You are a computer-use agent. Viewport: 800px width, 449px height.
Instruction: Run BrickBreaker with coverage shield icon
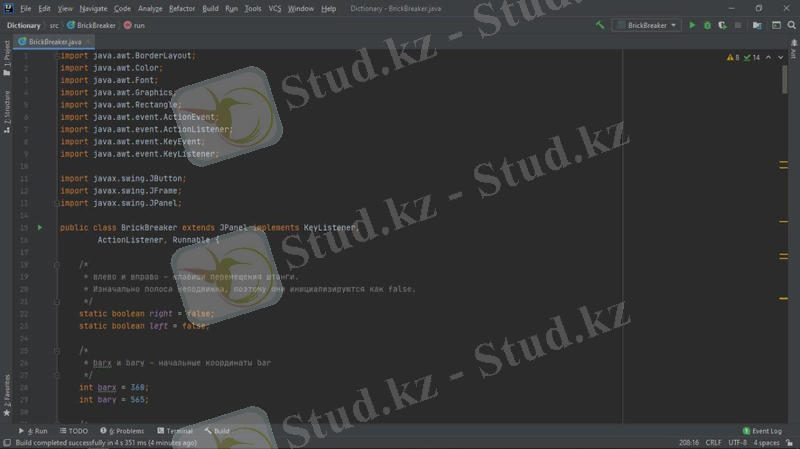click(722, 25)
